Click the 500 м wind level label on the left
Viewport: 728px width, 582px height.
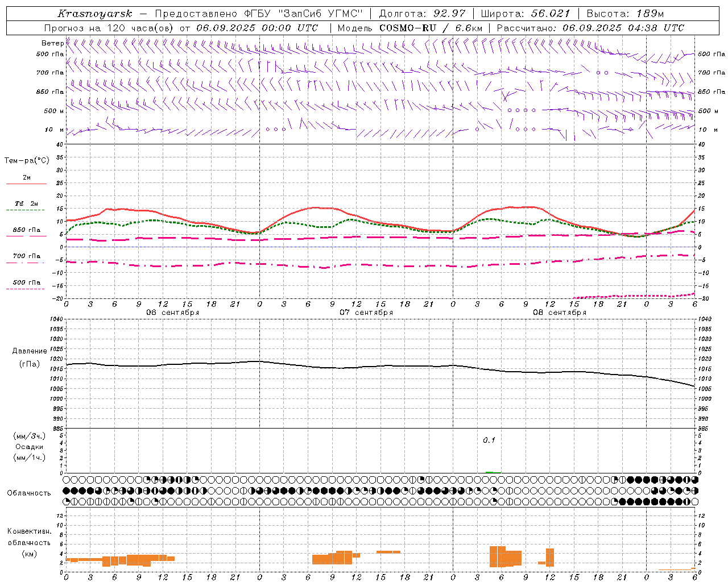54,111
